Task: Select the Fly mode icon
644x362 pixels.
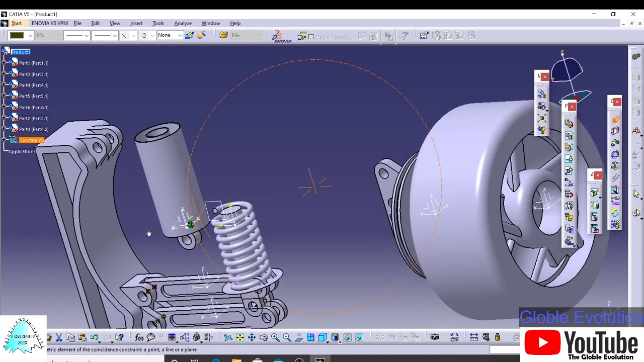Action: point(228,337)
